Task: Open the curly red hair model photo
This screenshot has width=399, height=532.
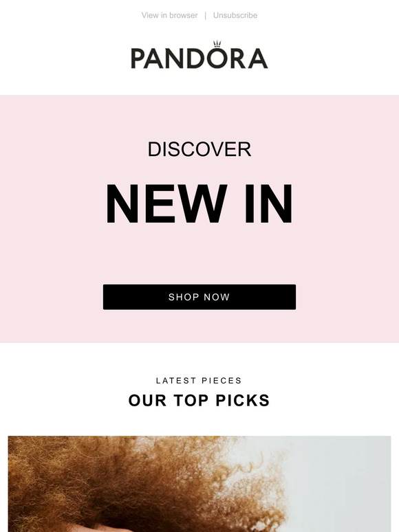Action: pyautogui.click(x=199, y=484)
